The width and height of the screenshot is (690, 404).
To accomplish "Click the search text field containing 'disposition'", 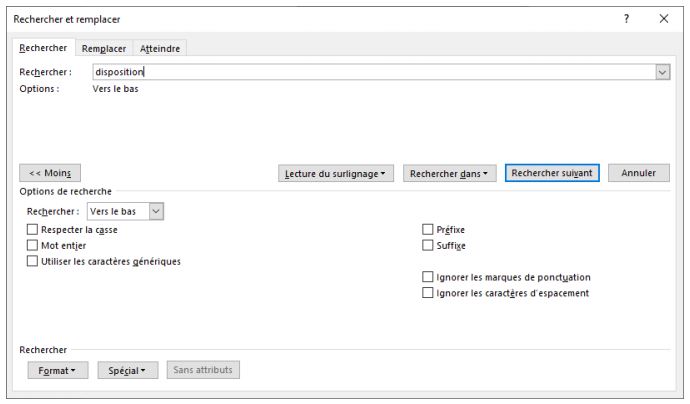I will coord(370,72).
